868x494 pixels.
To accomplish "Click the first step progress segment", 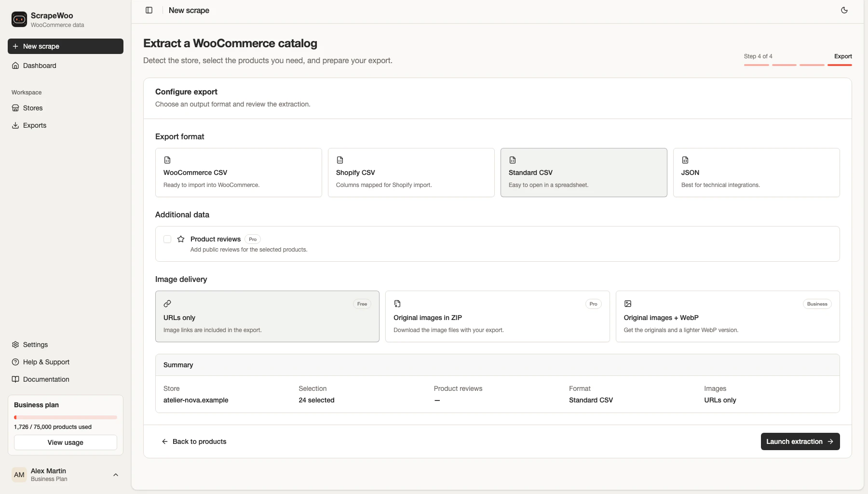I will (756, 65).
